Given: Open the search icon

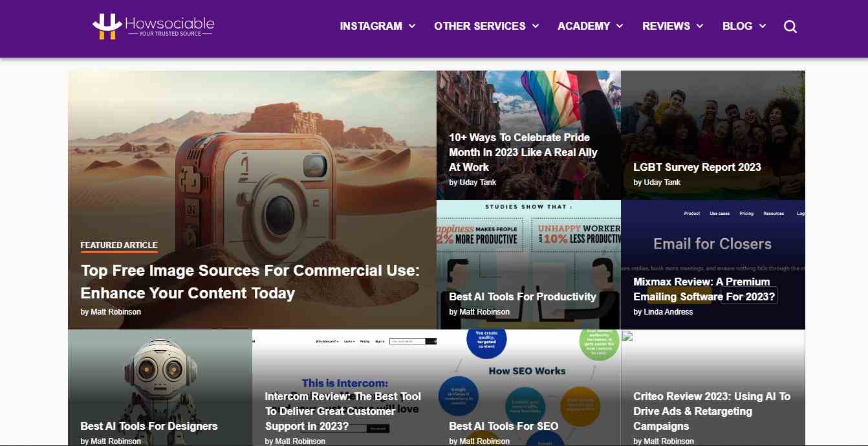Looking at the screenshot, I should click(x=790, y=26).
